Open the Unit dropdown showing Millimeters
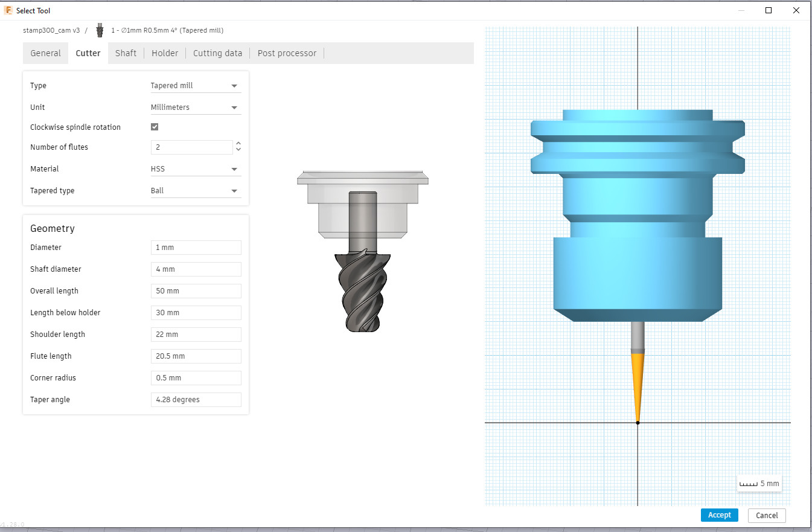The image size is (812, 532). [196, 107]
